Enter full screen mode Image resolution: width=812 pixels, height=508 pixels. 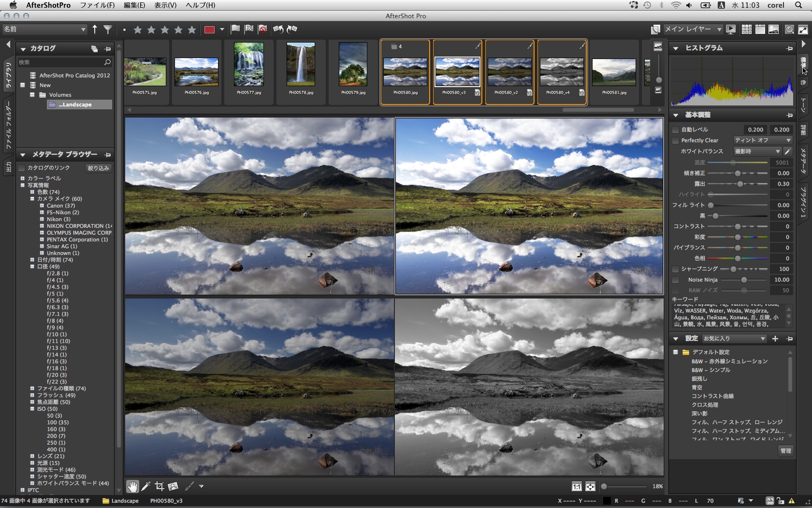point(803,30)
